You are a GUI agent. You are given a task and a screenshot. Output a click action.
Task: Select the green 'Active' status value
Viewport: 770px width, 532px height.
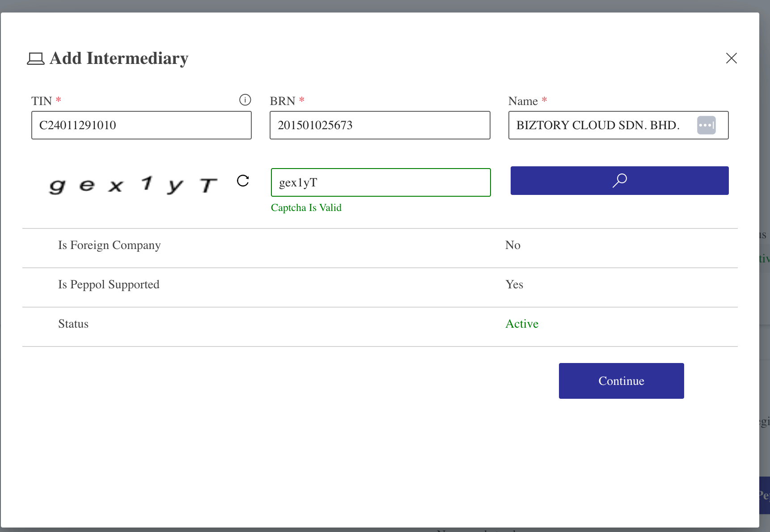click(x=522, y=324)
